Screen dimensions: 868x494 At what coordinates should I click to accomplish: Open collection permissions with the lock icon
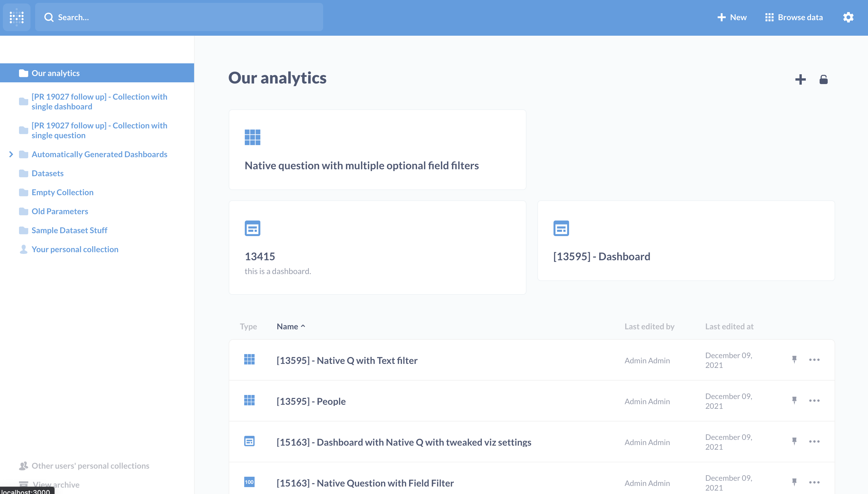[824, 79]
